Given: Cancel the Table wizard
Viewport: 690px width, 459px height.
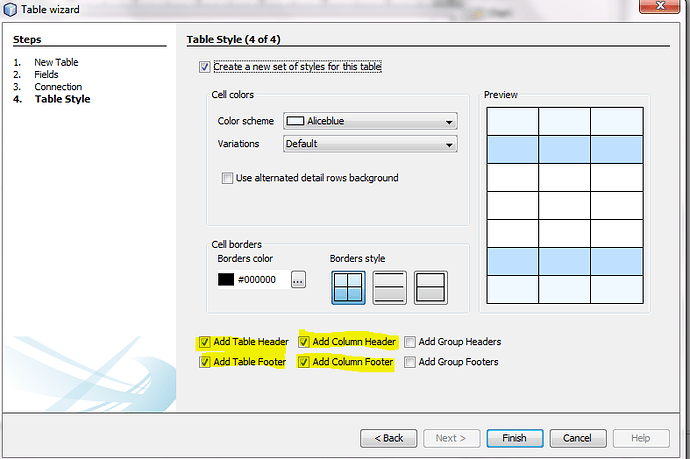Looking at the screenshot, I should (577, 438).
